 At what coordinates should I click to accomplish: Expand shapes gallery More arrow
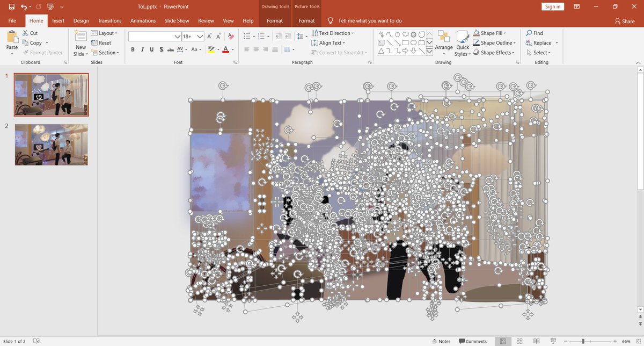click(429, 52)
